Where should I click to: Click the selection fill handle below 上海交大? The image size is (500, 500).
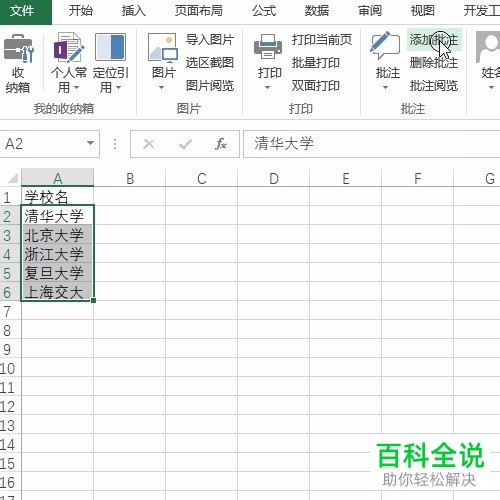click(93, 300)
